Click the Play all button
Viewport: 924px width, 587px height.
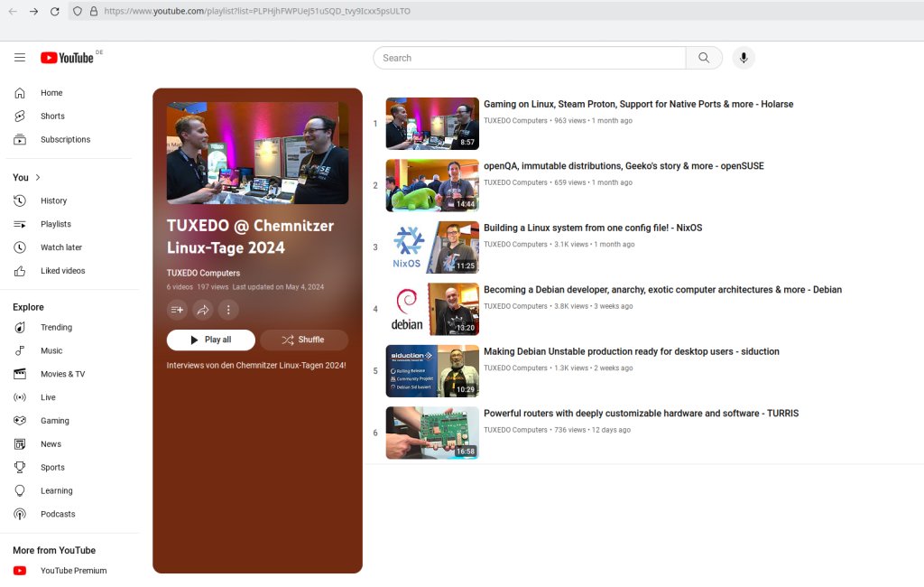click(211, 340)
